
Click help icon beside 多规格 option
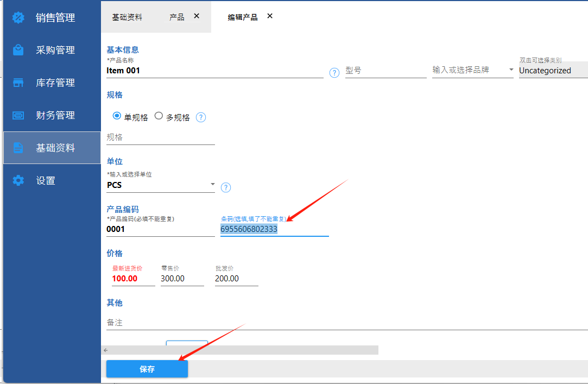(201, 117)
